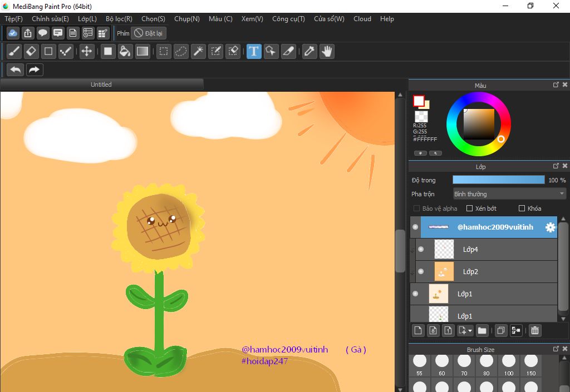Create a new layer folder
Viewport: 570px width, 392px height.
[x=482, y=330]
